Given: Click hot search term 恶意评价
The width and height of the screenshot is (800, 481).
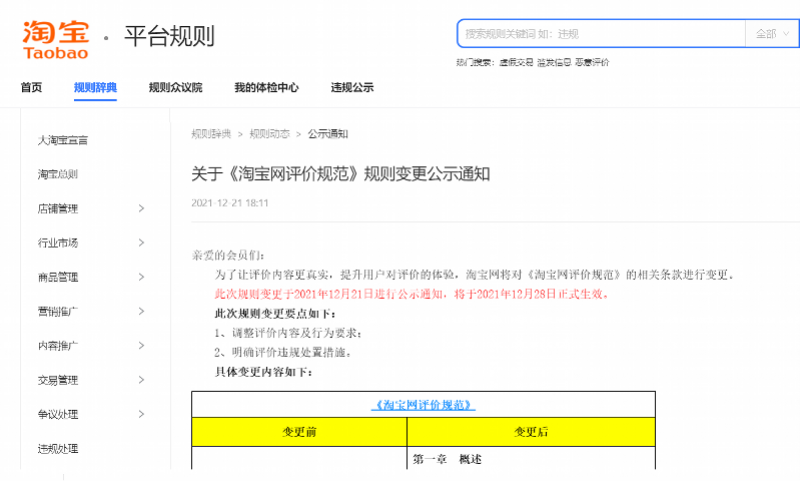Looking at the screenshot, I should tap(592, 62).
